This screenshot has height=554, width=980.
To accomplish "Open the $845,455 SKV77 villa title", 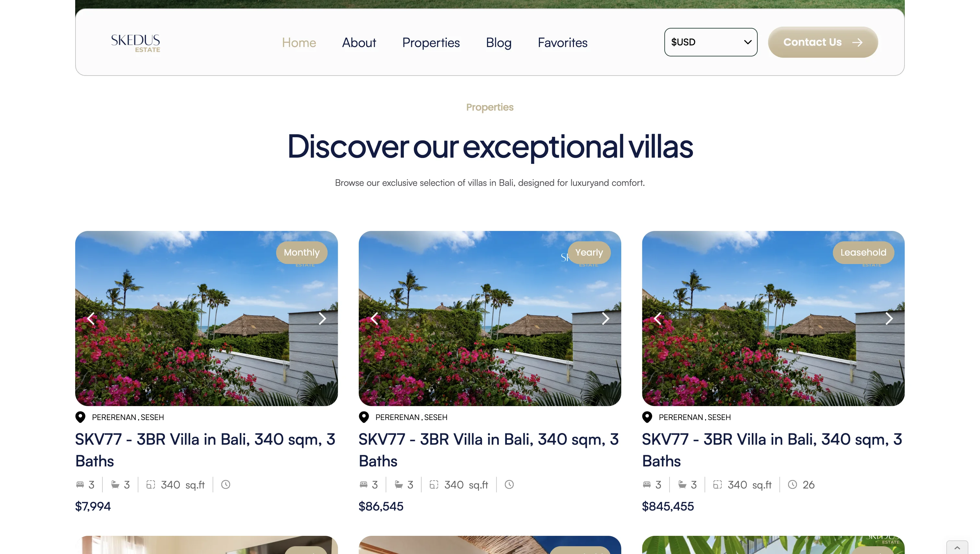I will [772, 450].
